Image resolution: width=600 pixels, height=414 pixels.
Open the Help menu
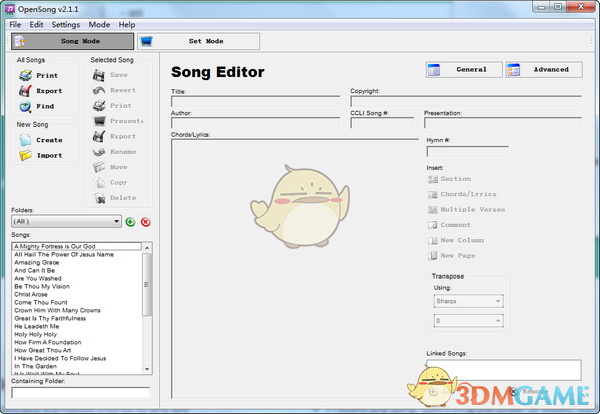(x=127, y=24)
